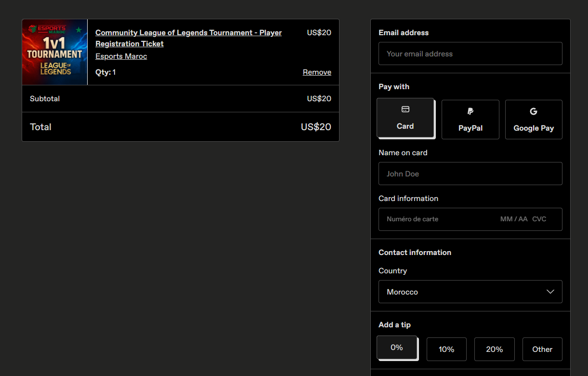Viewport: 588px width, 376px height.
Task: Select PayPal as payment method
Action: coord(470,120)
